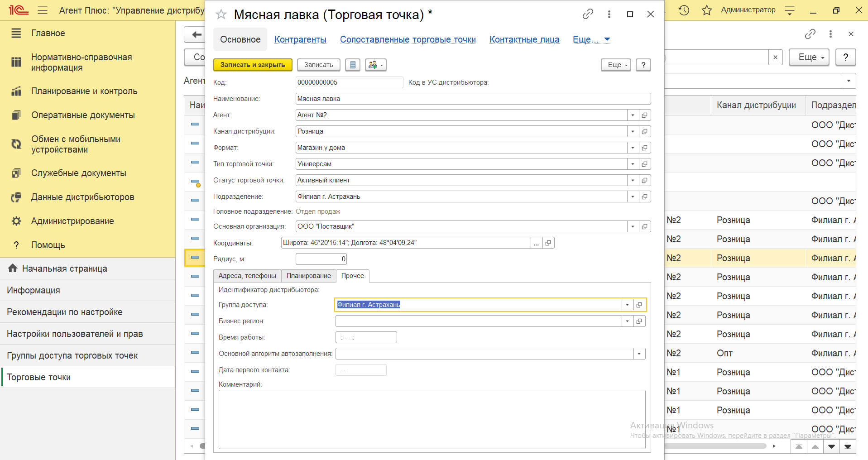Copy link icon in background list window

(x=810, y=34)
